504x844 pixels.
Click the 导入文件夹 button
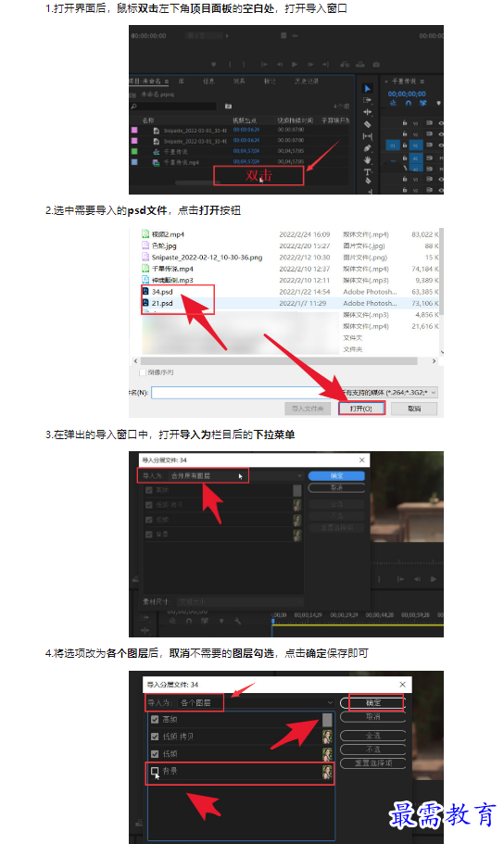click(x=308, y=409)
